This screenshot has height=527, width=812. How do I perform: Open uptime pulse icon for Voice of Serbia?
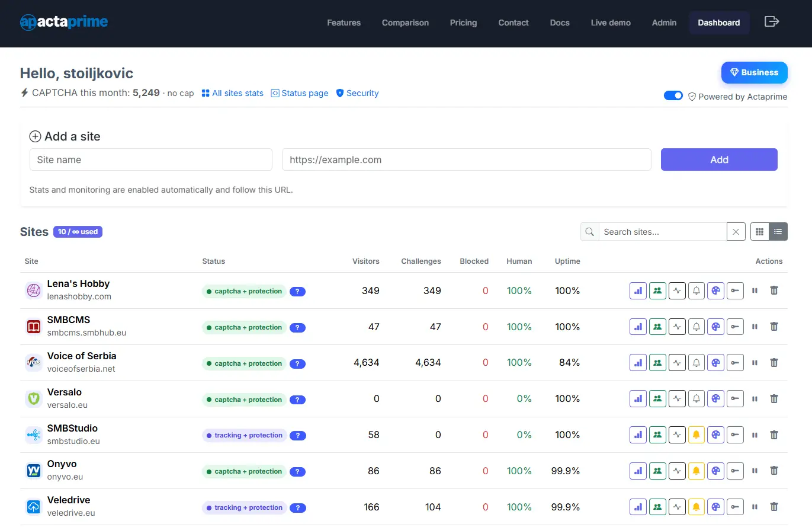point(676,363)
